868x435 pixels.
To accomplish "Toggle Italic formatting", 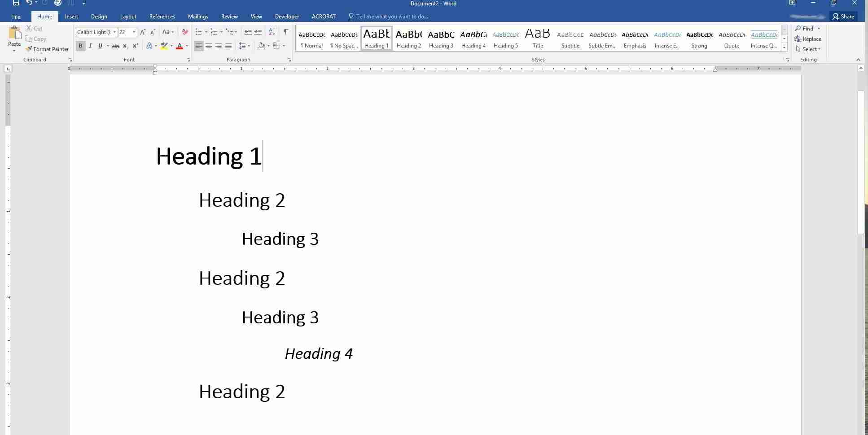I will pos(90,46).
